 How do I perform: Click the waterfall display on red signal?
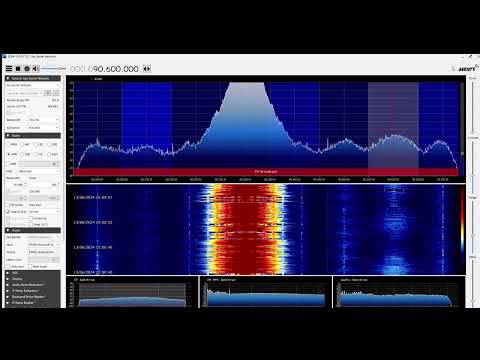[x=246, y=230]
